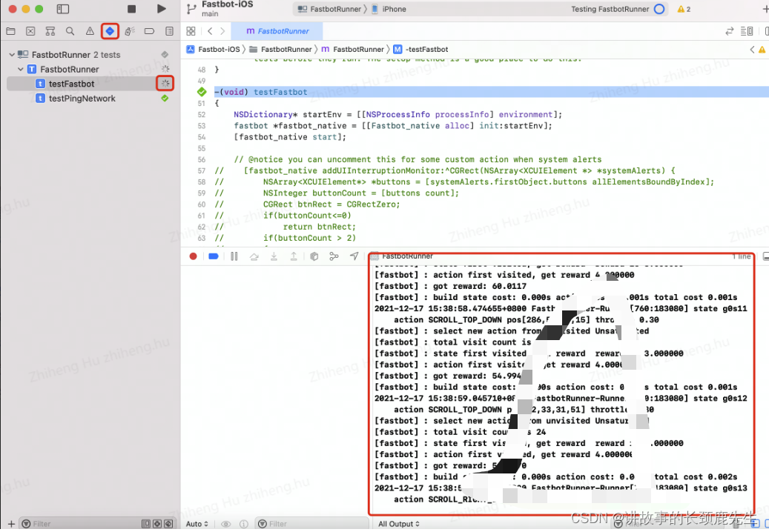The height and width of the screenshot is (532, 769).
Task: Step over the current line
Action: 254,256
